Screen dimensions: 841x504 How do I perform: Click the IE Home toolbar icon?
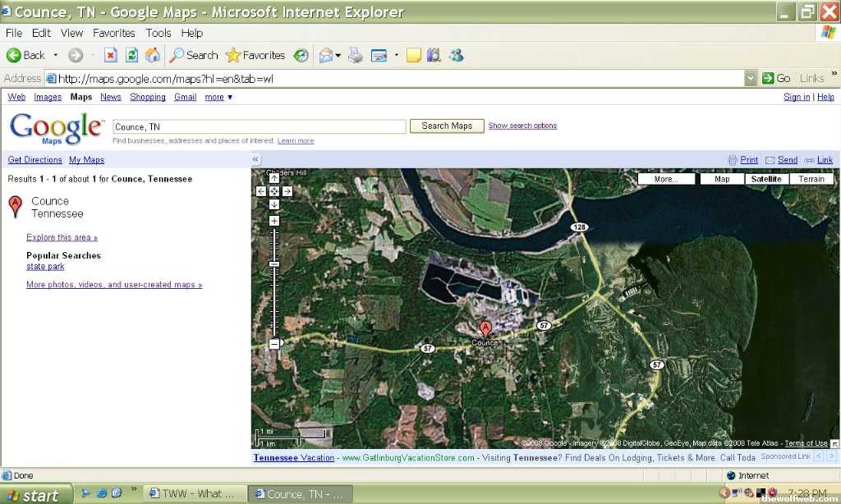tap(153, 55)
